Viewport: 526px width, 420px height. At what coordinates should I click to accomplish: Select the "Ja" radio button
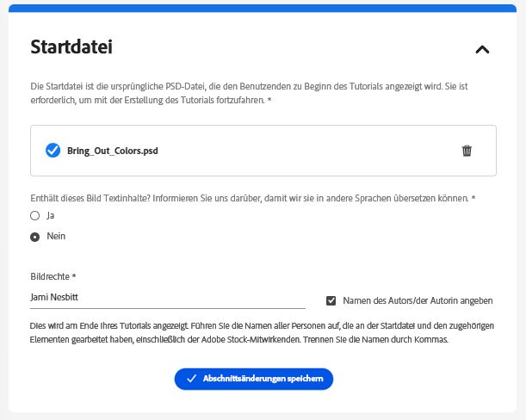[35, 215]
